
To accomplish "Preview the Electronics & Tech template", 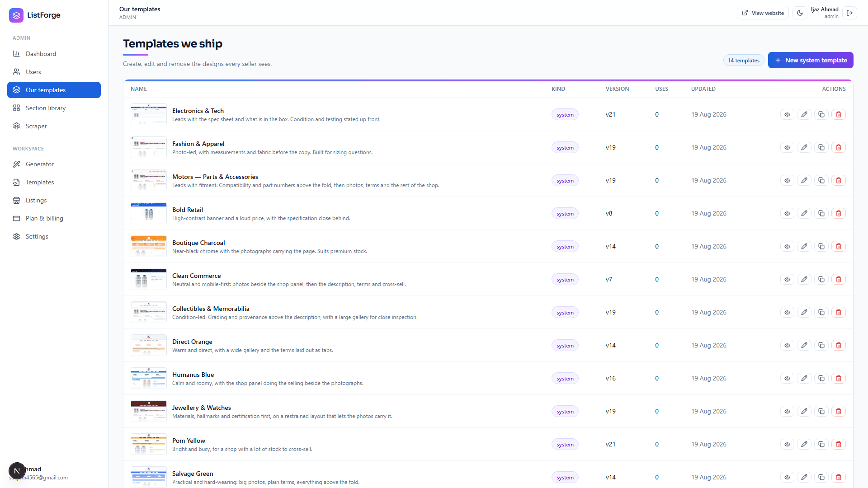I will pyautogui.click(x=787, y=114).
